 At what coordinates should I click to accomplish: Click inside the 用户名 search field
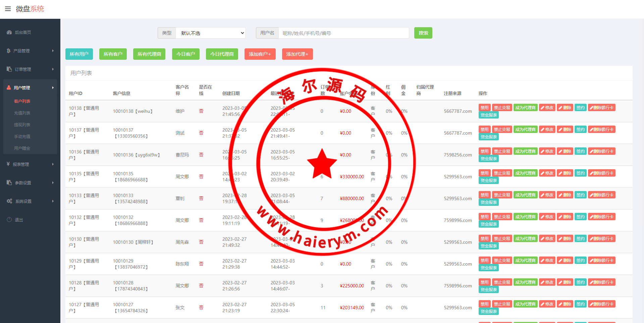coord(343,33)
